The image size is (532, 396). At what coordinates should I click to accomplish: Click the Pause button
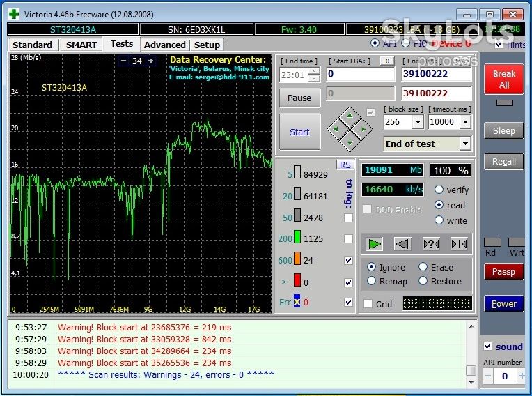299,98
